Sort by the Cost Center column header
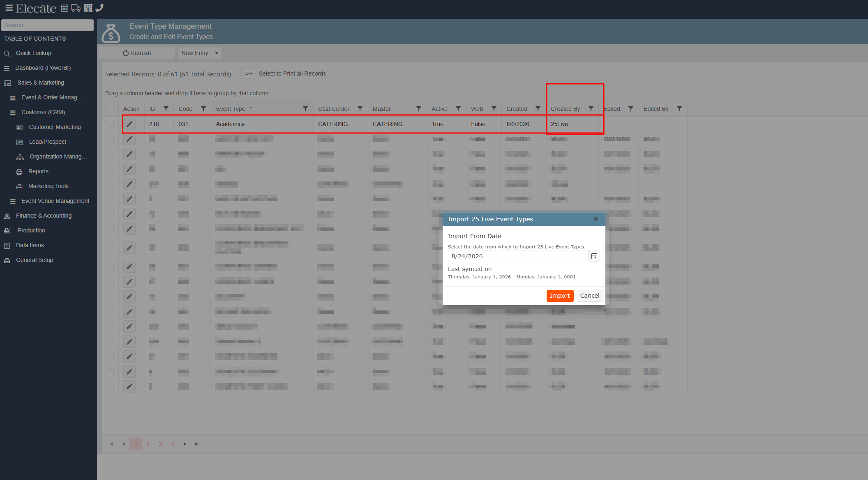This screenshot has width=868, height=480. pos(334,109)
